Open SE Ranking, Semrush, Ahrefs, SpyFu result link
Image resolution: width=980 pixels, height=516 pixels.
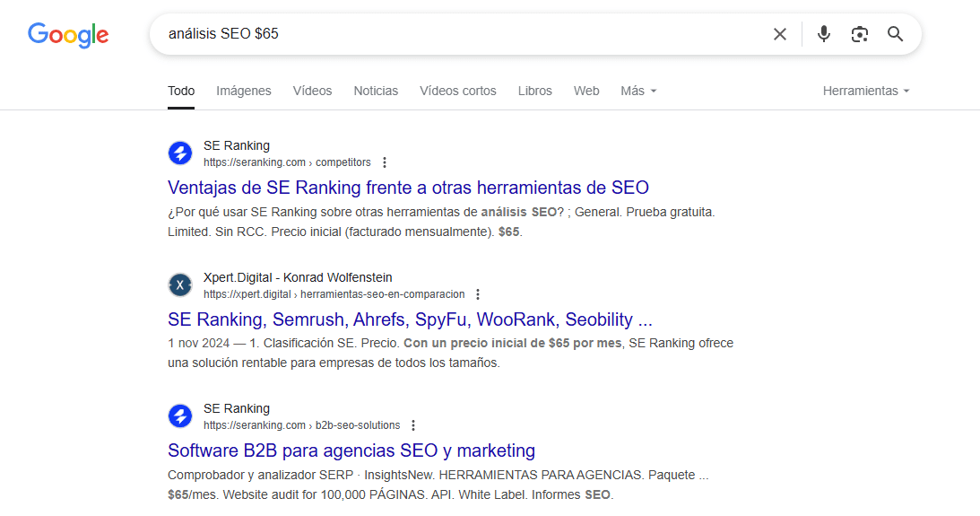coord(410,319)
